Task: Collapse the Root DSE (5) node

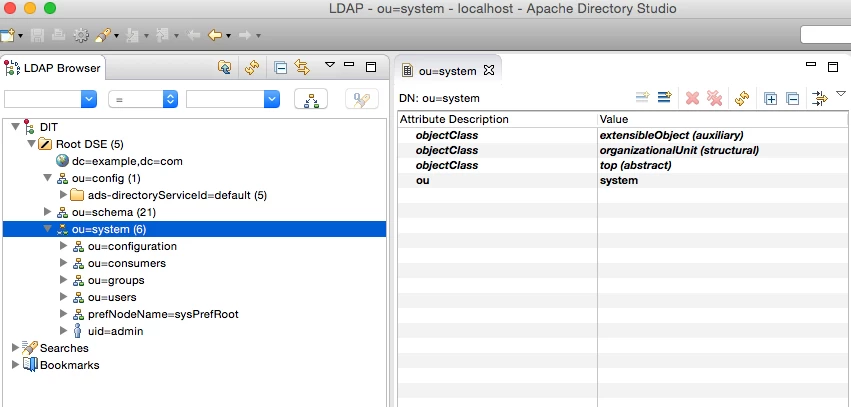Action: 31,144
